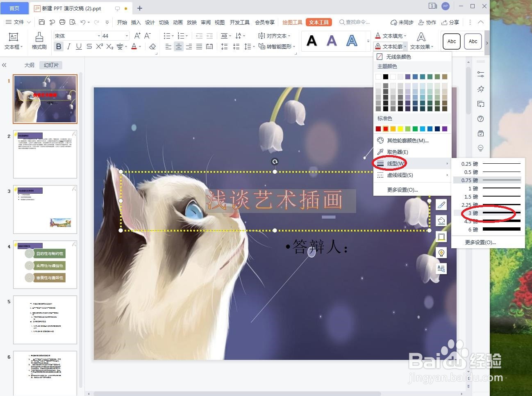
Task: Switch to the 插入 ribbon tab
Action: 136,22
